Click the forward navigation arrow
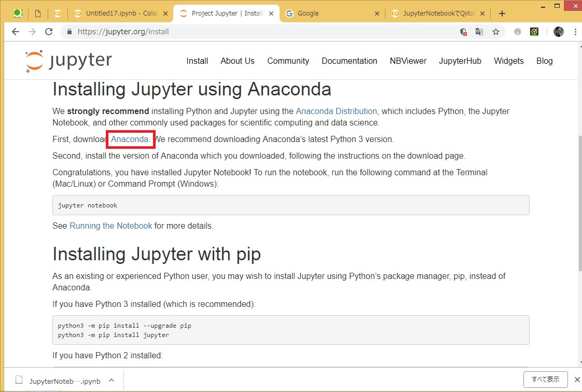 coord(32,32)
